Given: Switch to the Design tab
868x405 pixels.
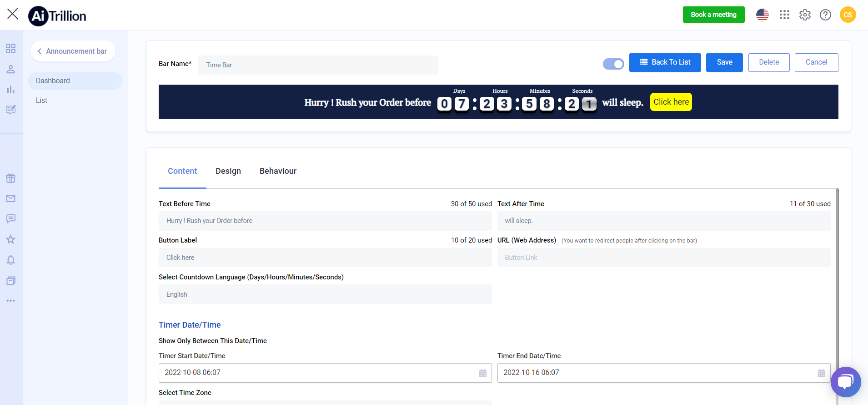Looking at the screenshot, I should [x=228, y=171].
